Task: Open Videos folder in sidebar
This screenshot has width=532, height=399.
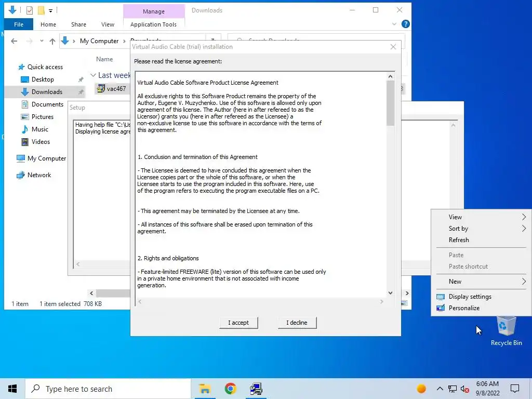Action: pyautogui.click(x=41, y=142)
